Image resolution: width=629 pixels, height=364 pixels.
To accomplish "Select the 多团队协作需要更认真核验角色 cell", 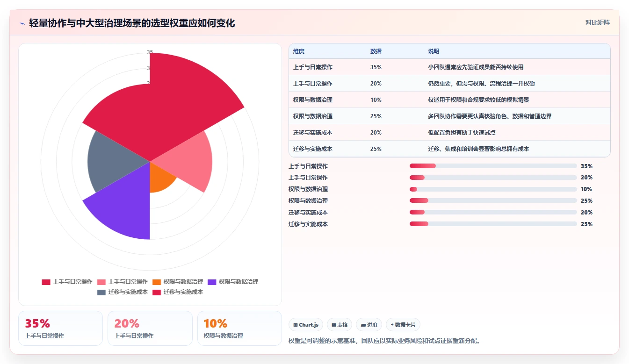I will [490, 116].
